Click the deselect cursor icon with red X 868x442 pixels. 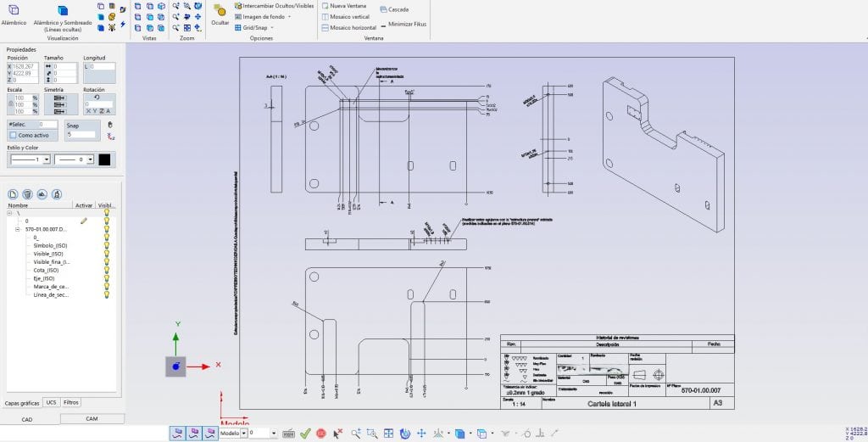(337, 434)
